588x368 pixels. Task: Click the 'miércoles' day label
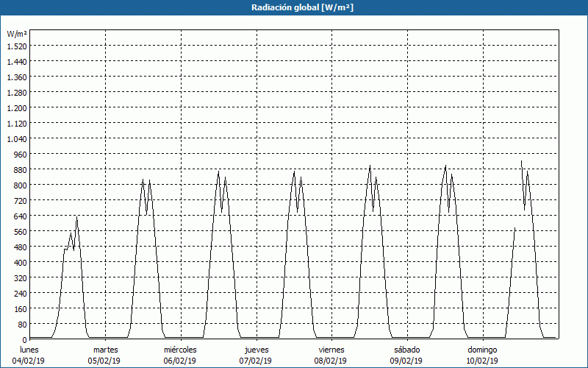click(180, 350)
